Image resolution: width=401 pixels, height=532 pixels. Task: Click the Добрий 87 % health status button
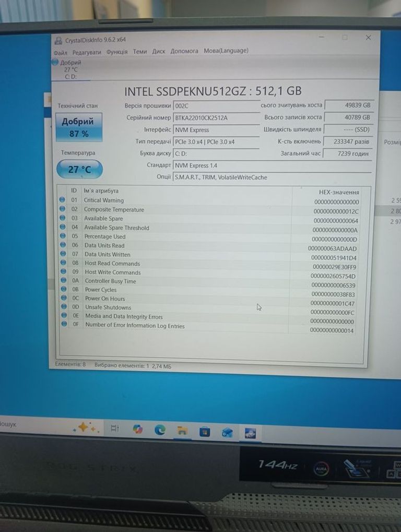[79, 127]
